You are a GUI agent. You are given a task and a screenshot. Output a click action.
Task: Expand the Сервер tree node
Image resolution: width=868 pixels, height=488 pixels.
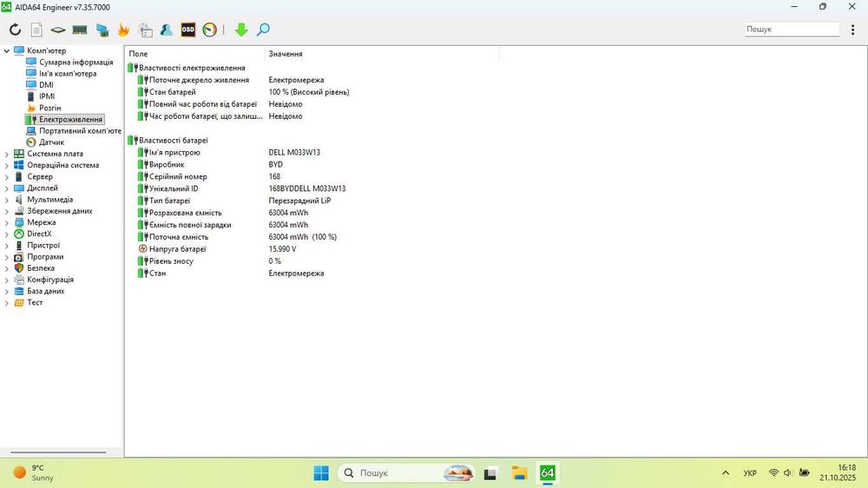point(7,177)
